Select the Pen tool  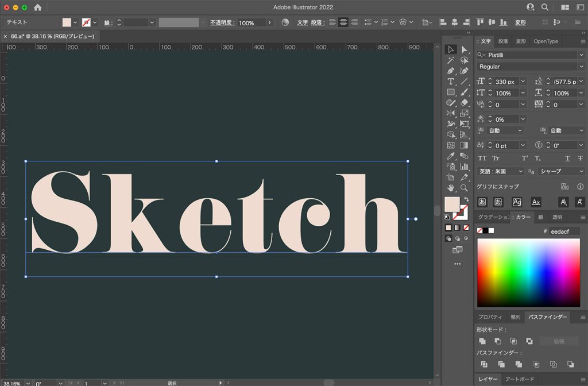(x=452, y=70)
